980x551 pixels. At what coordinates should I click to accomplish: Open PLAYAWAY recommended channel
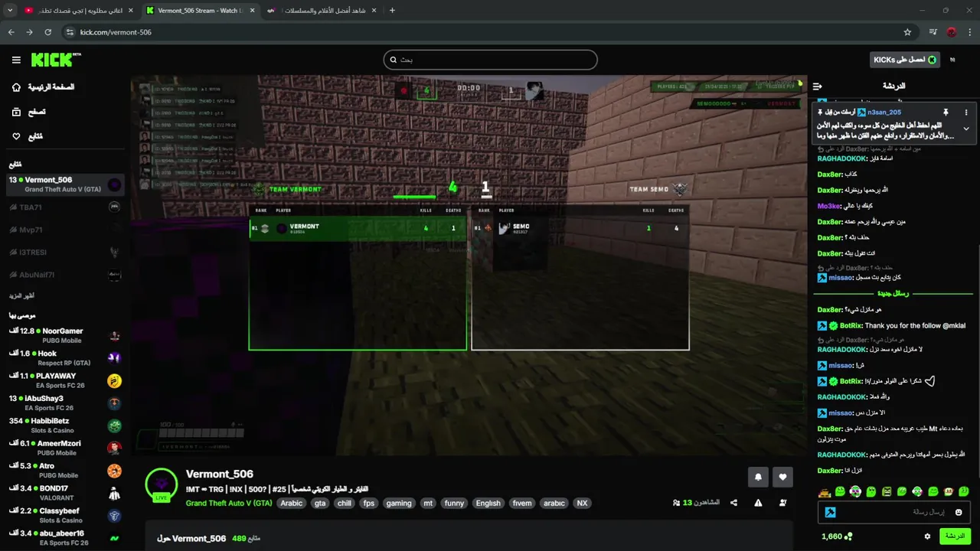65,380
